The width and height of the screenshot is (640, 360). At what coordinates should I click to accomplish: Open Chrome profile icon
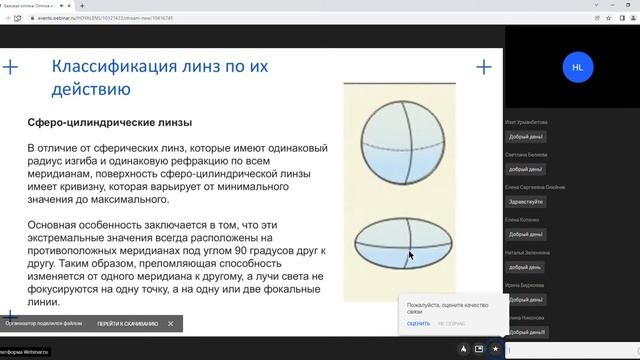tap(633, 18)
